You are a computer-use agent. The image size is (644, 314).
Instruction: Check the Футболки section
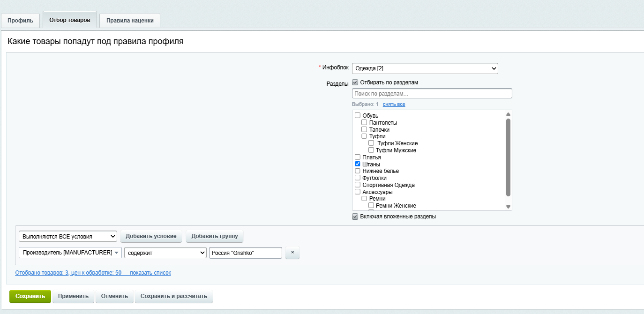click(x=358, y=178)
